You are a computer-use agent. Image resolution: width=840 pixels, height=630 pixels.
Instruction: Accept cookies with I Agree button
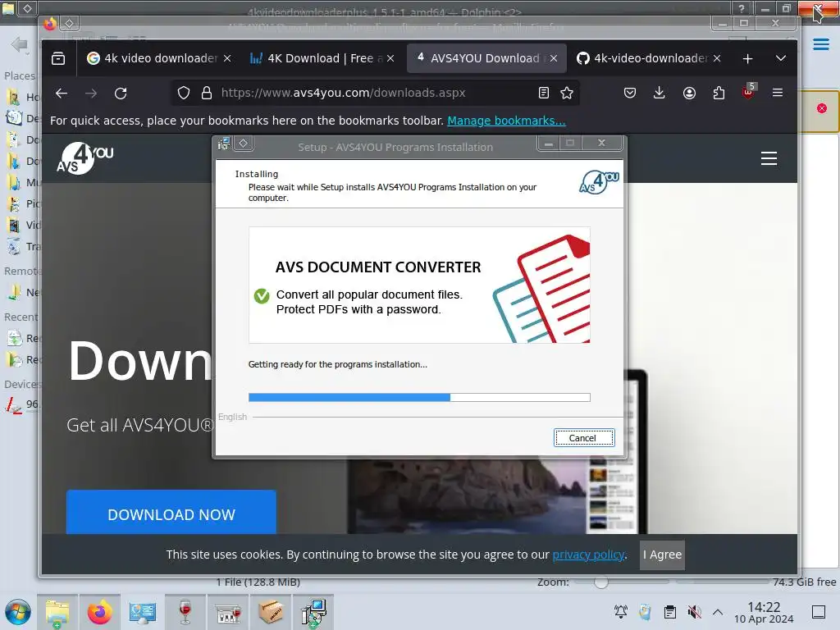(662, 555)
